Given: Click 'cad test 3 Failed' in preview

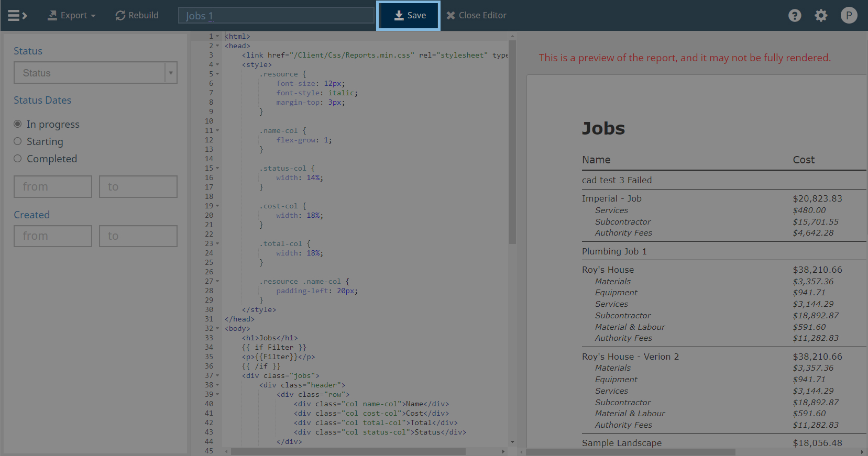Looking at the screenshot, I should pyautogui.click(x=617, y=180).
